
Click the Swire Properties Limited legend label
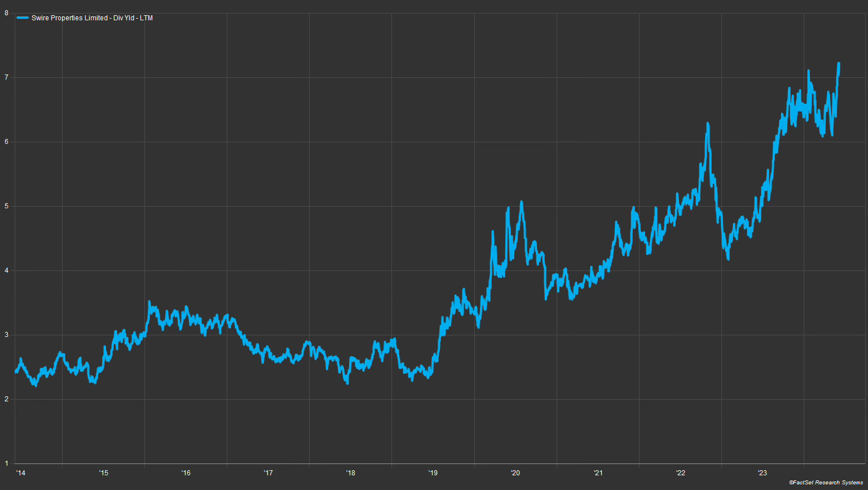(92, 18)
